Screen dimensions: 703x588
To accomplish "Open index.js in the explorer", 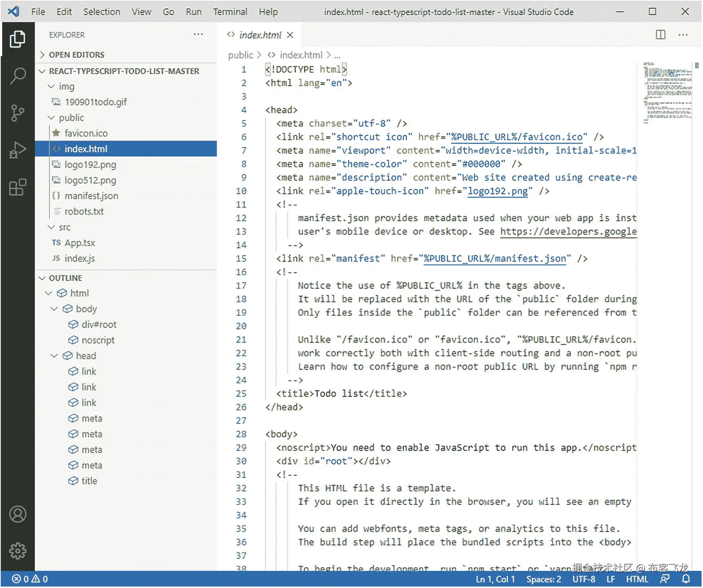I will 126,258.
